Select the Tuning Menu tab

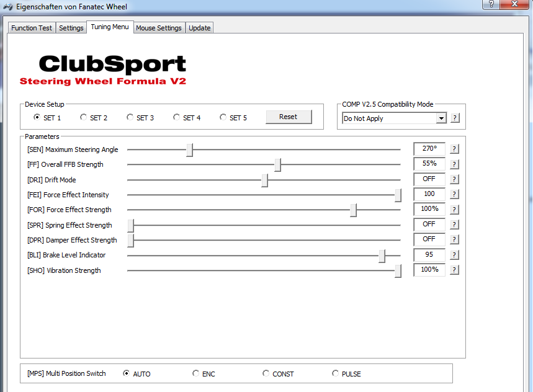[110, 27]
